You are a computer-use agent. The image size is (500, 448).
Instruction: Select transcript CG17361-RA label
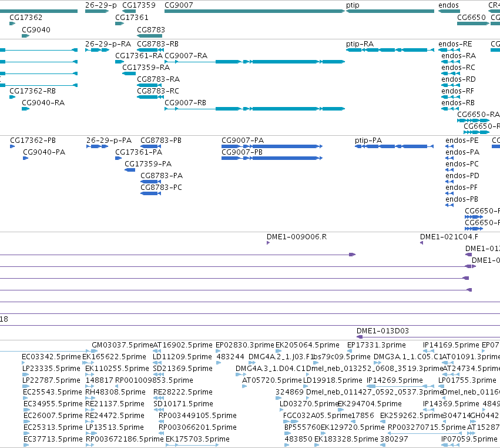(139, 56)
